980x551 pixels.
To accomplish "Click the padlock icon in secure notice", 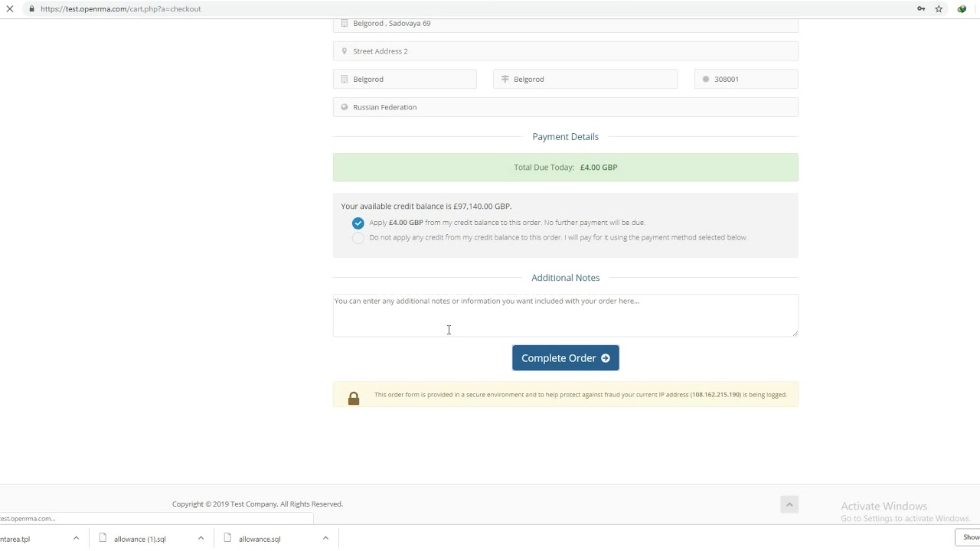I will click(354, 399).
